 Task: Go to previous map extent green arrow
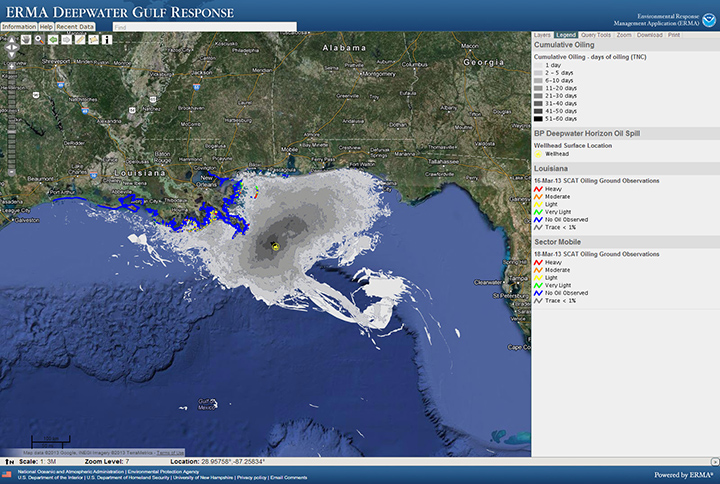click(53, 40)
